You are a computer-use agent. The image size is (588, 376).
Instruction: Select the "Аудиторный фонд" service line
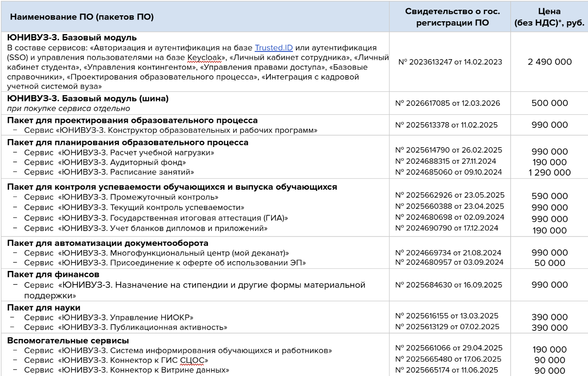[105, 162]
